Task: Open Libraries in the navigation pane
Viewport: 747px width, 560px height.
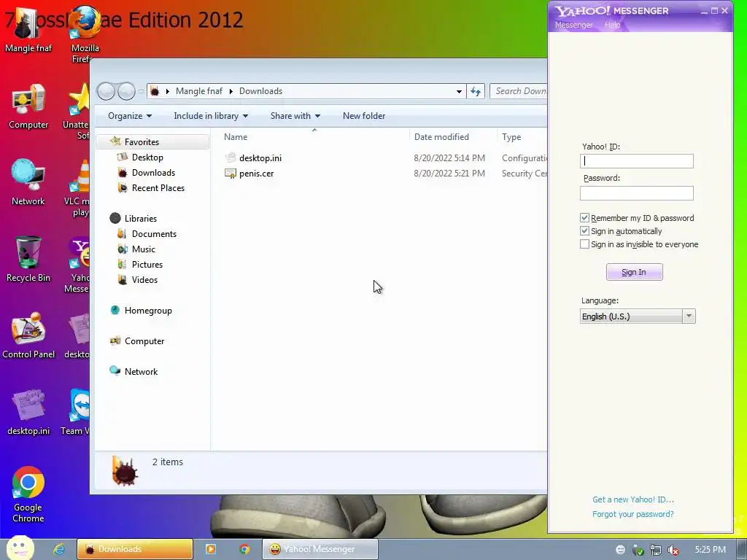Action: click(141, 219)
